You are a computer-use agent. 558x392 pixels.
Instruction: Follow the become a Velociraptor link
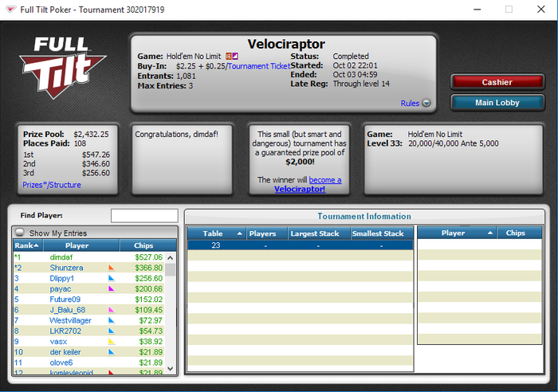tap(308, 184)
